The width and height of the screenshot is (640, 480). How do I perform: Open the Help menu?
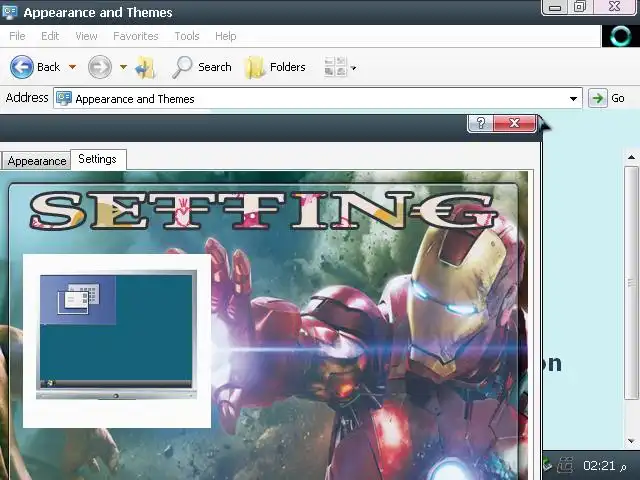(x=225, y=36)
